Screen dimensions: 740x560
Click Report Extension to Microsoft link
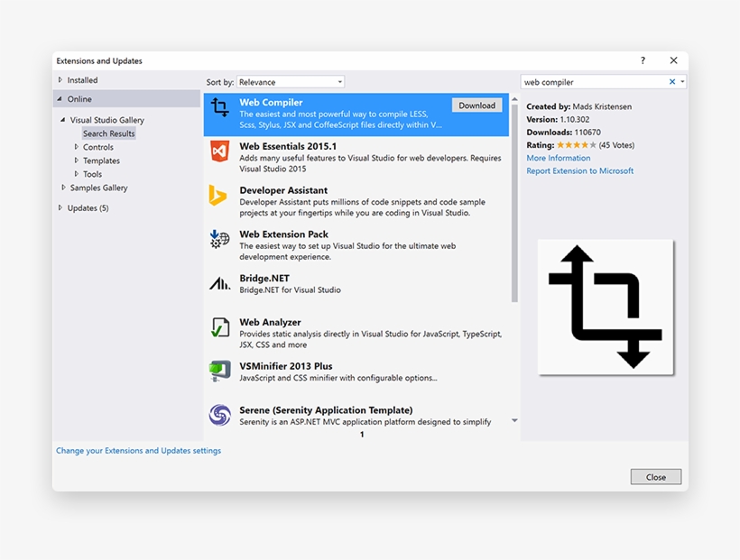[x=580, y=170]
